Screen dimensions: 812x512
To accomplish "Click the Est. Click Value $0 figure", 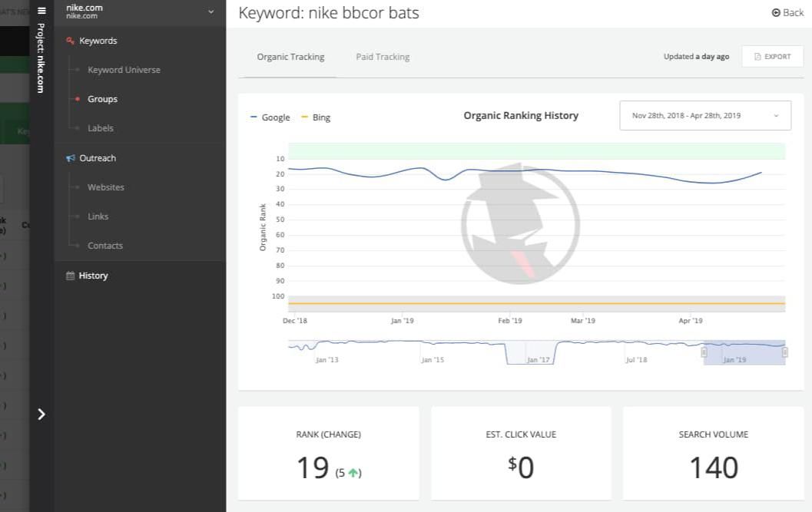I will 521,467.
